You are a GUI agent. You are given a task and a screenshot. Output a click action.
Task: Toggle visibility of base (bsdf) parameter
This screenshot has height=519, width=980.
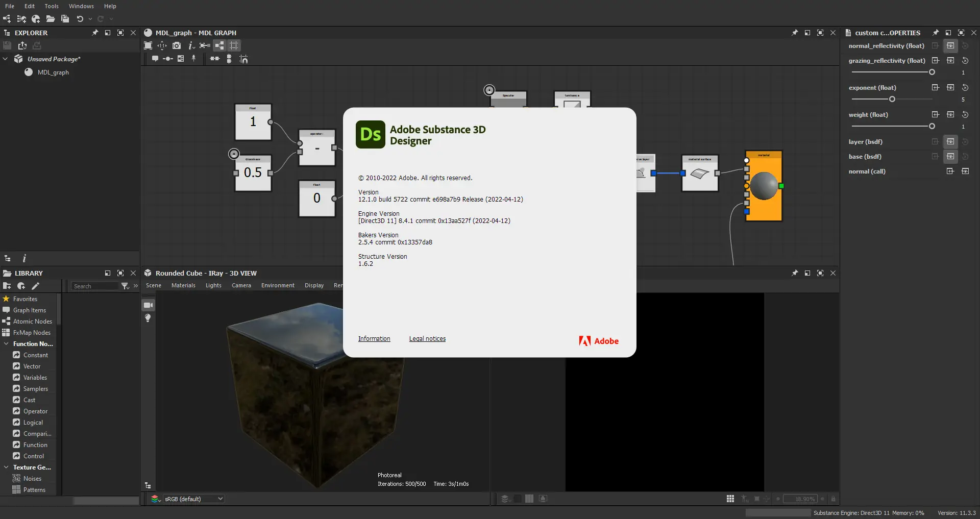point(950,156)
